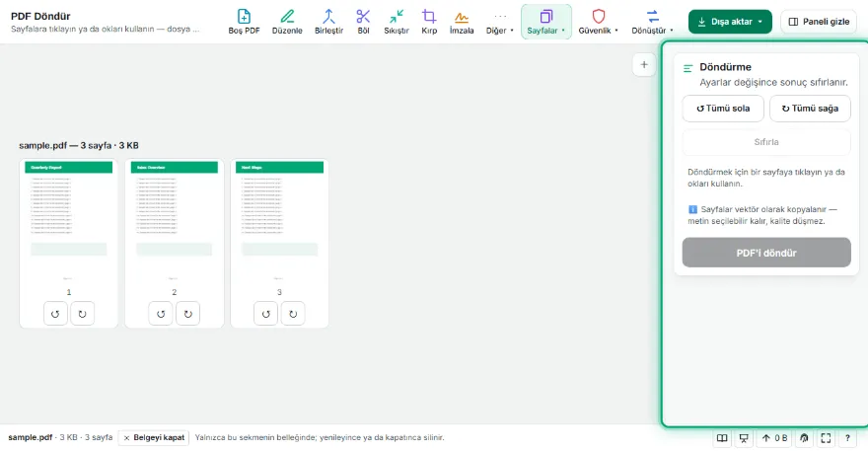Open the Birleştir merge tool

pyautogui.click(x=328, y=22)
